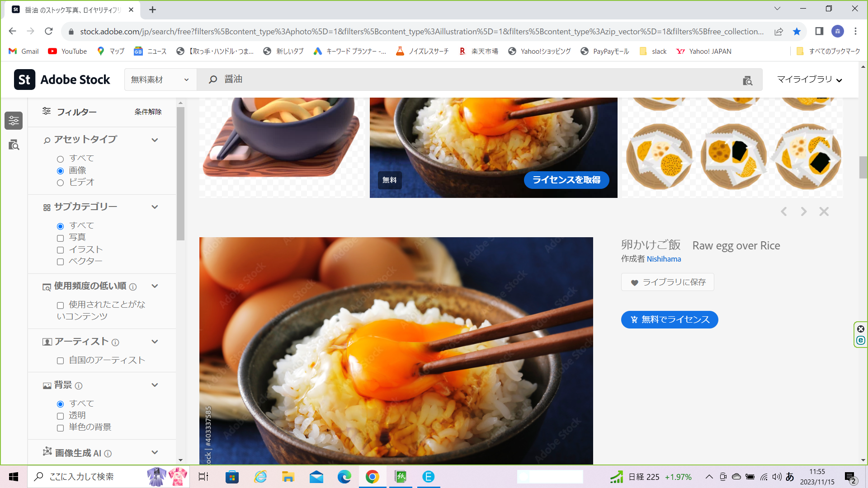The height and width of the screenshot is (488, 868).
Task: Check 単色の背景 checkbox
Action: pos(60,428)
